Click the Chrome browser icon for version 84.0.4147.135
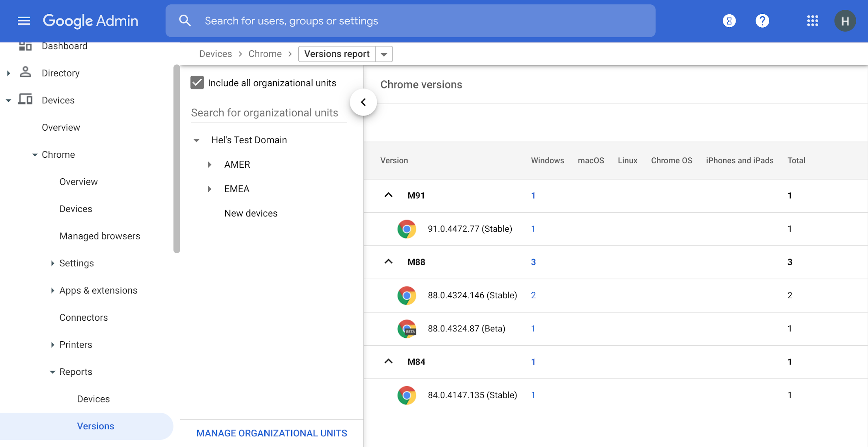 pos(406,395)
